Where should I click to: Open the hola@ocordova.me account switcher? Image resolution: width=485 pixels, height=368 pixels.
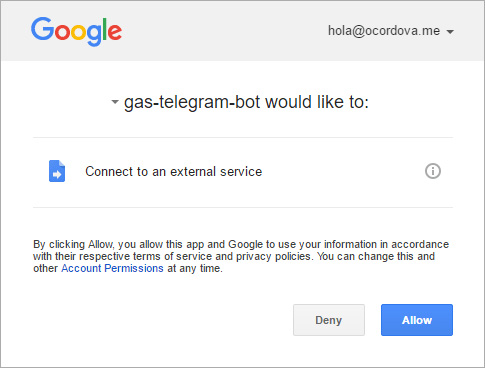tap(391, 31)
